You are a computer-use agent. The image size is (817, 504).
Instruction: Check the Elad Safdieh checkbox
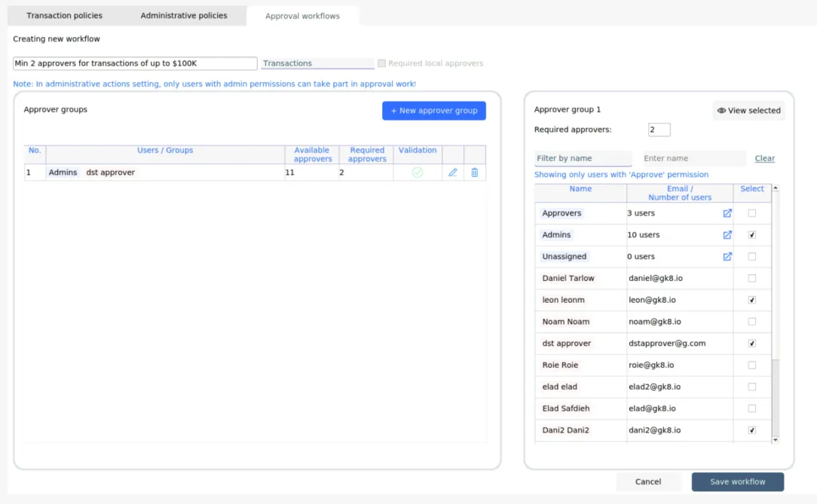pos(752,409)
